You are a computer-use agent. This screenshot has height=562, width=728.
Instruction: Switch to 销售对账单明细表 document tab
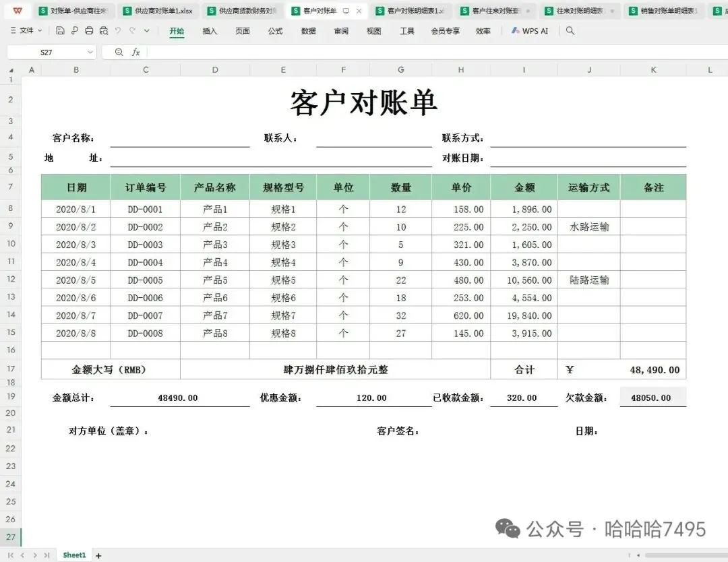pyautogui.click(x=663, y=11)
